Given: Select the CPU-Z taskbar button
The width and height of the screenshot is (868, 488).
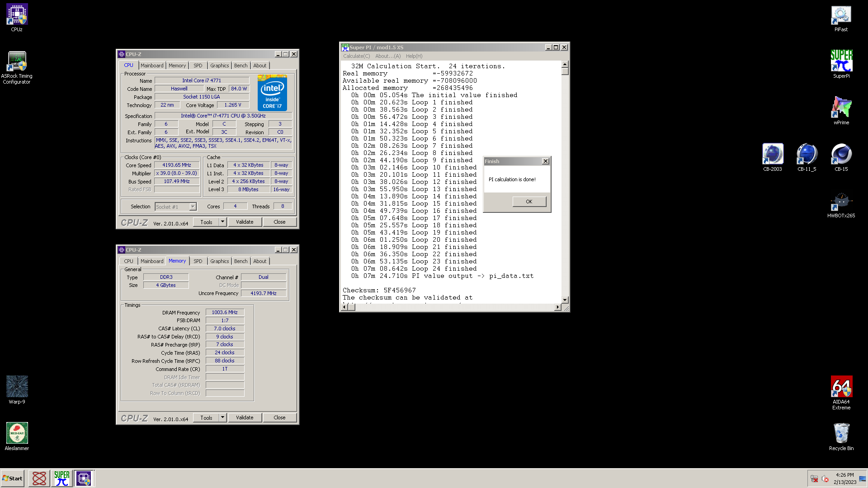Looking at the screenshot, I should 84,479.
